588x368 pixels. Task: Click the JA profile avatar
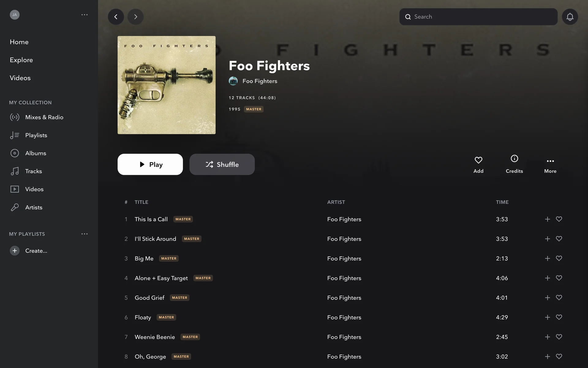[15, 15]
